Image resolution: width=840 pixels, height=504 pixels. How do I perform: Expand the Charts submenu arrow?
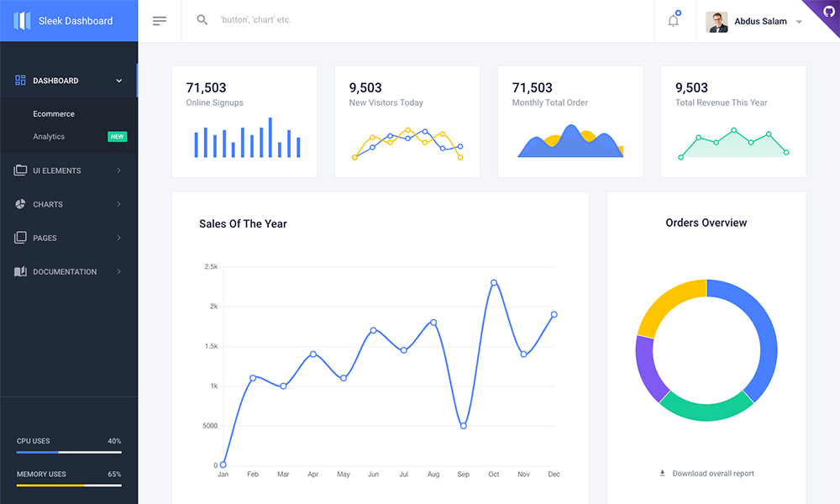coord(119,204)
